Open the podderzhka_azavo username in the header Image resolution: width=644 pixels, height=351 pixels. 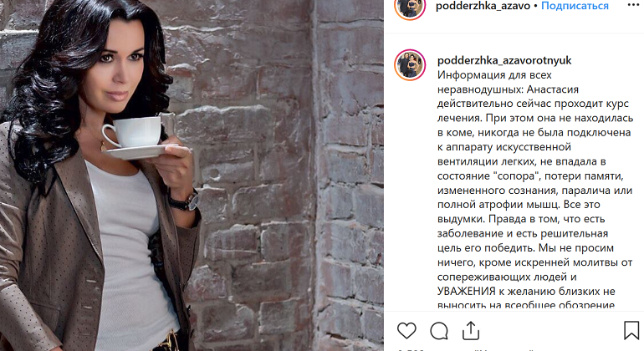483,6
